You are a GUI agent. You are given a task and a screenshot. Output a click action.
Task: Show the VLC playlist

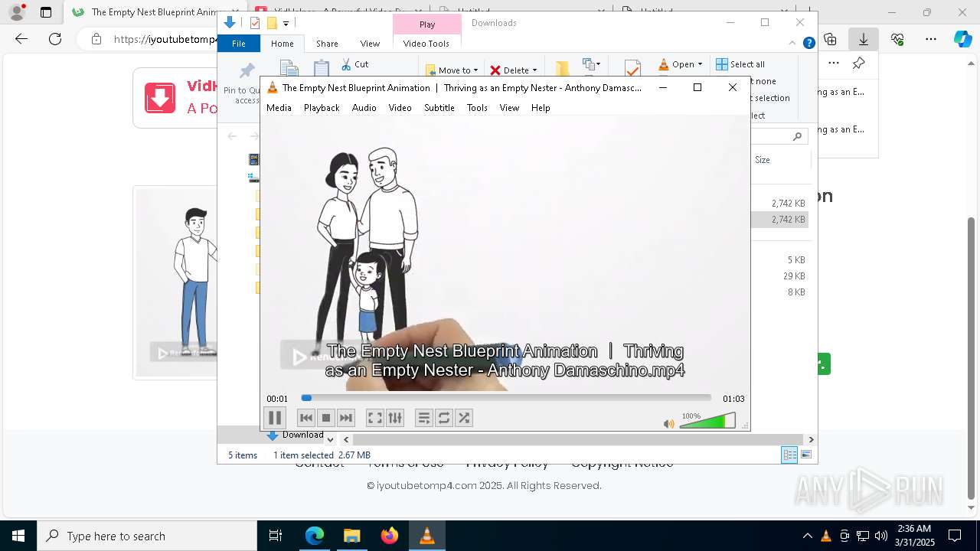click(424, 418)
